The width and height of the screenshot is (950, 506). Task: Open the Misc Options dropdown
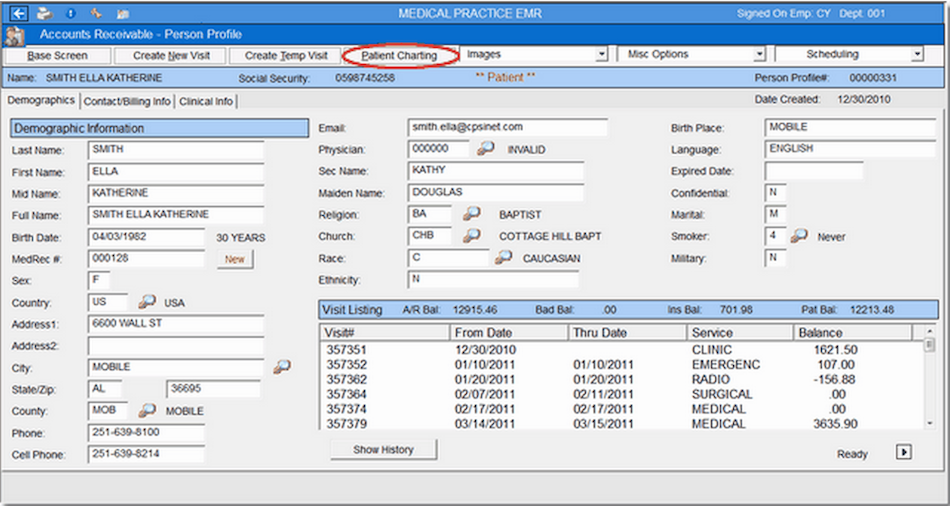pos(759,55)
